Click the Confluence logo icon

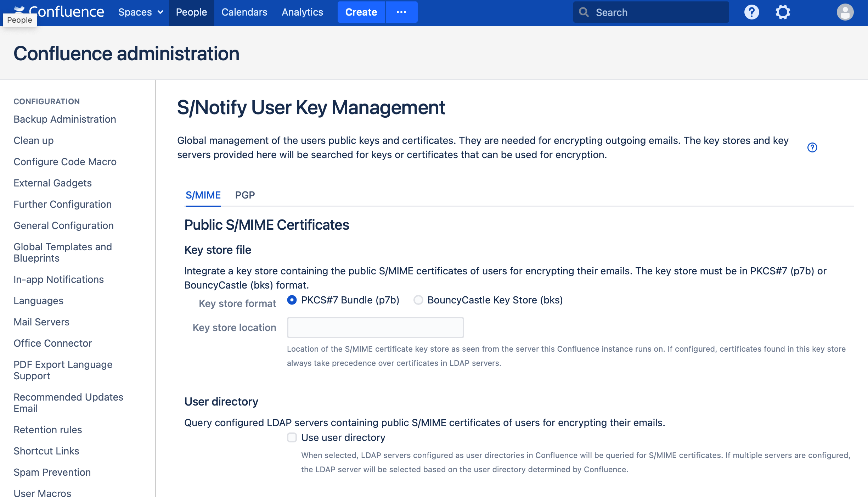point(19,9)
